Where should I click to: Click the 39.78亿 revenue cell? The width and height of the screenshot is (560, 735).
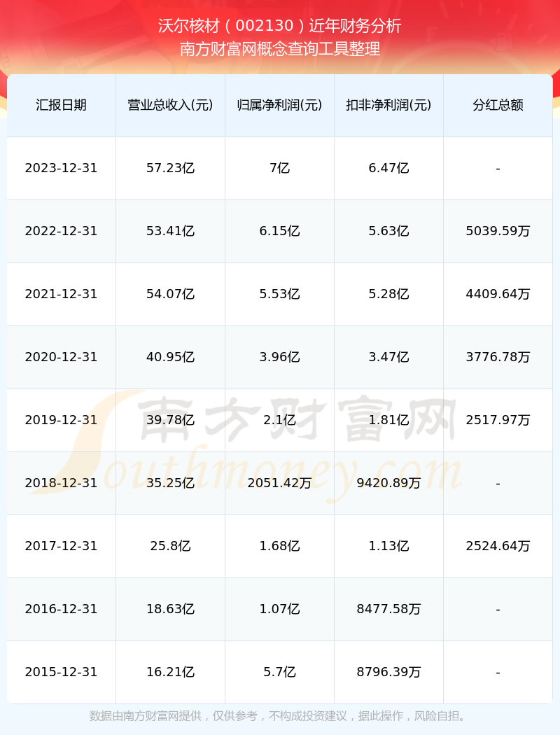pyautogui.click(x=171, y=420)
